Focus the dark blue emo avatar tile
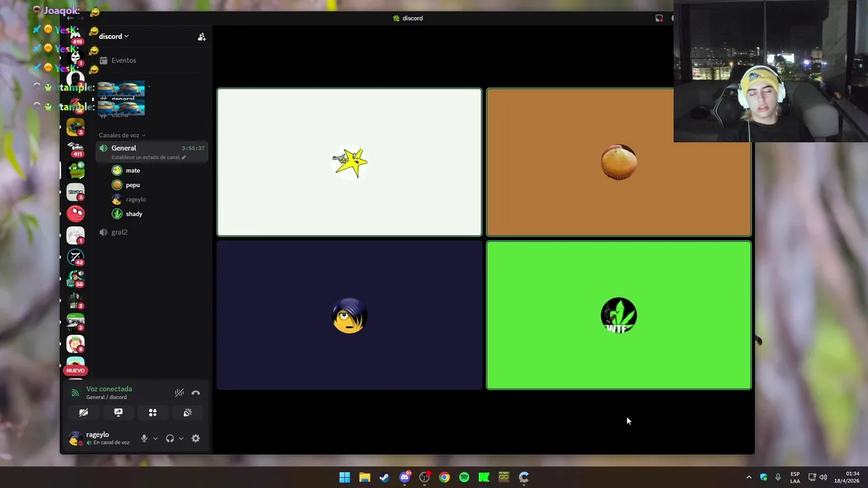 click(x=349, y=315)
